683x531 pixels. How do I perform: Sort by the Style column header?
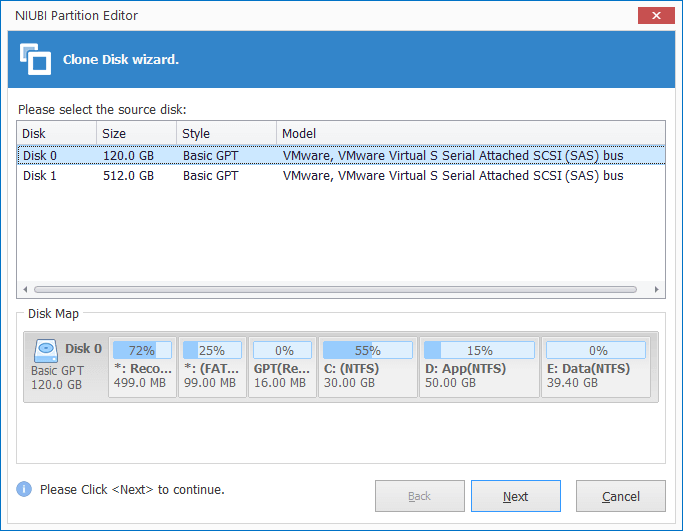(x=227, y=133)
